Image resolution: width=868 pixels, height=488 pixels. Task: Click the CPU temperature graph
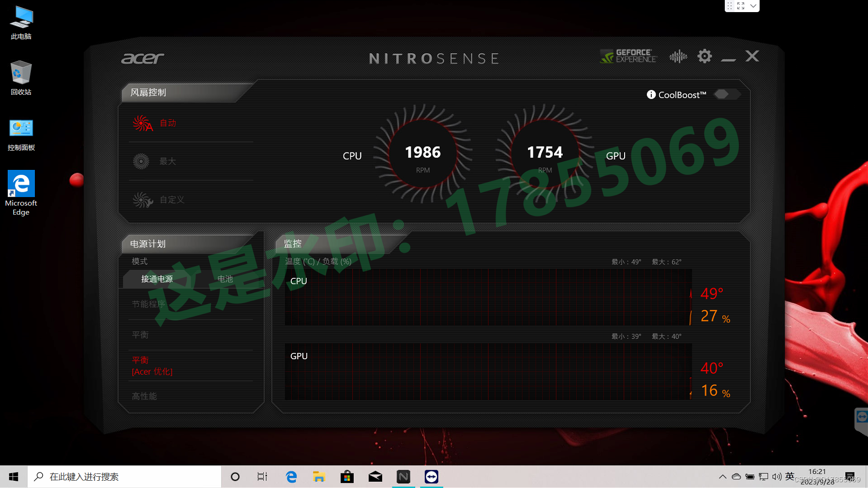[x=488, y=297]
